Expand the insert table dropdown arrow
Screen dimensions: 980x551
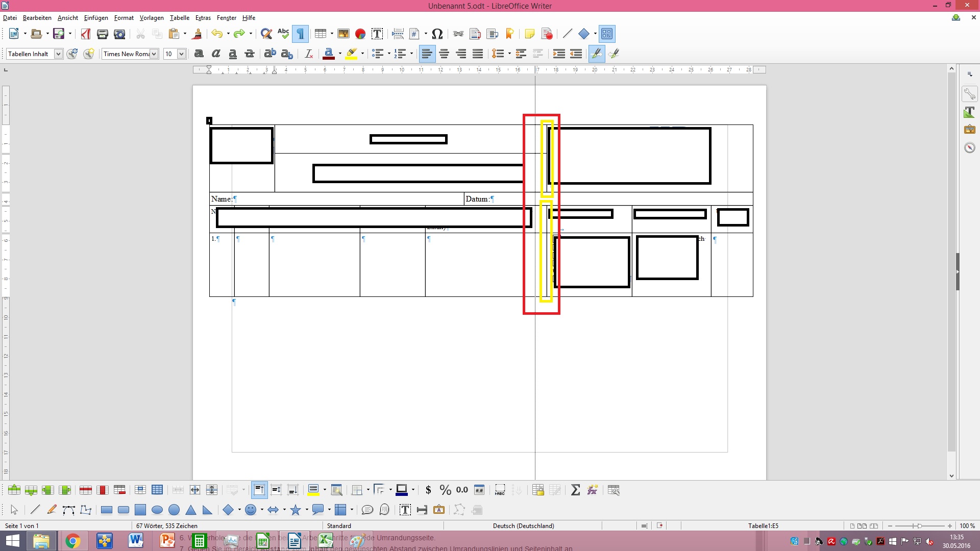332,34
